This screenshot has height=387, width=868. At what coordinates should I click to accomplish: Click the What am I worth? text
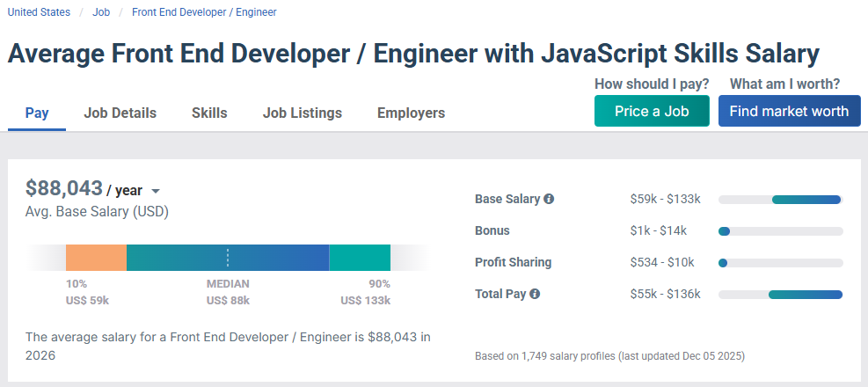[785, 84]
